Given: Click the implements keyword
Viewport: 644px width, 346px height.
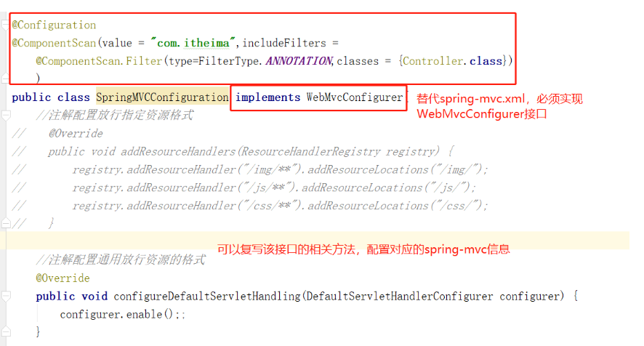Looking at the screenshot, I should [x=267, y=97].
